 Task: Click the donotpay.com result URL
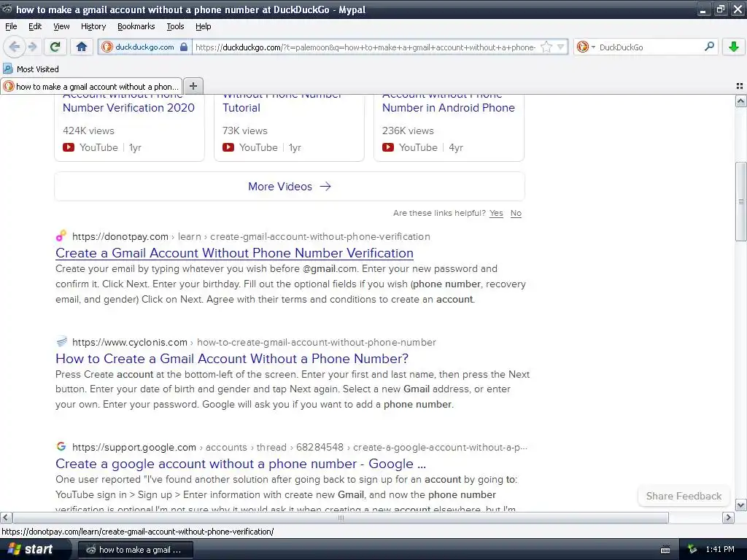[251, 237]
